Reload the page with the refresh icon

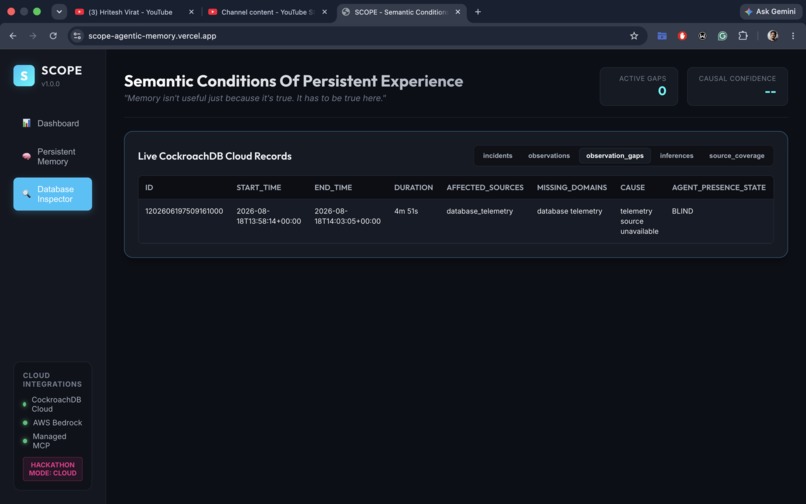[53, 36]
